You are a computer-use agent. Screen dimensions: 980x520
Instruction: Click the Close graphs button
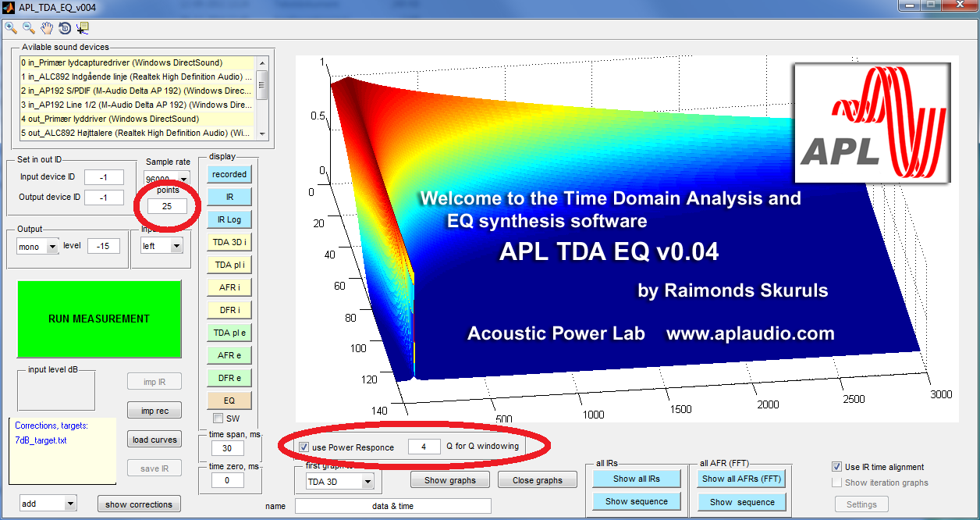(537, 480)
